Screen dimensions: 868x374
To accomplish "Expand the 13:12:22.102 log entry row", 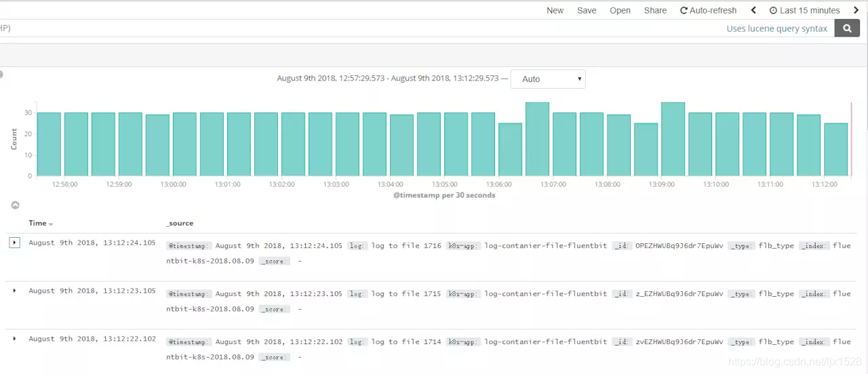I will point(14,339).
